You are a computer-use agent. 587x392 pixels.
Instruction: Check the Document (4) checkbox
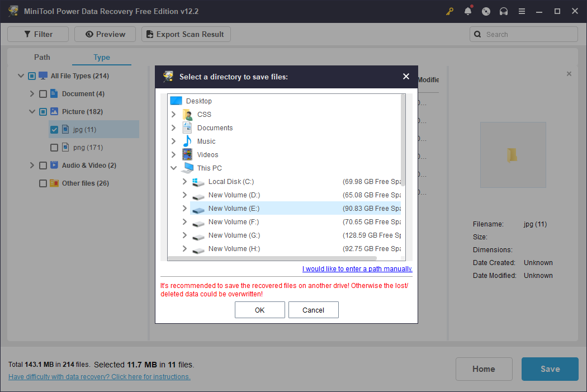pos(43,94)
